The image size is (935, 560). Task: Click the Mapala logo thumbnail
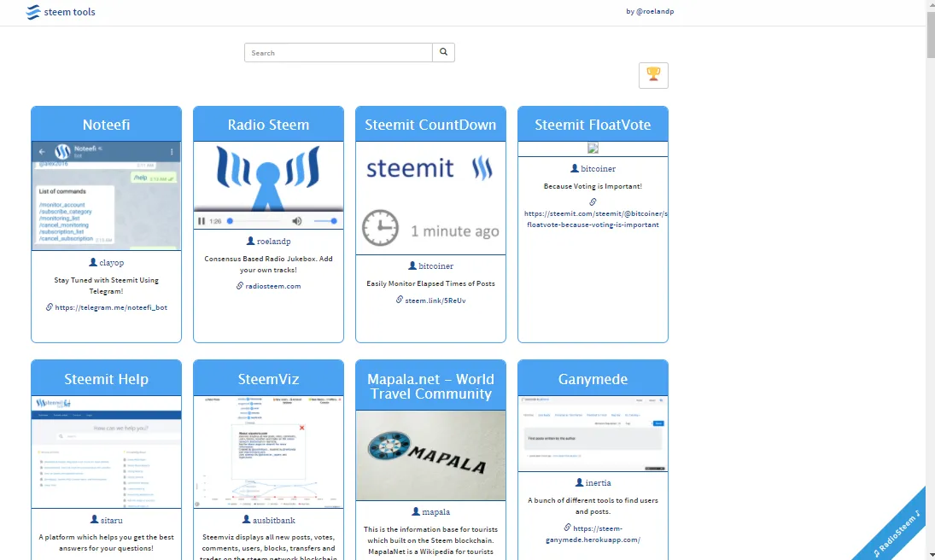pos(430,455)
